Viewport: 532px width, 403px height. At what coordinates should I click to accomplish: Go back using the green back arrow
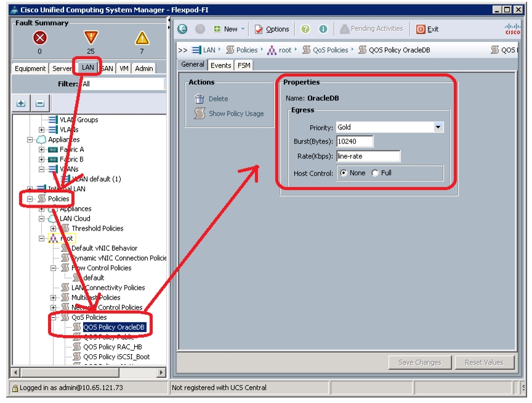pos(182,29)
